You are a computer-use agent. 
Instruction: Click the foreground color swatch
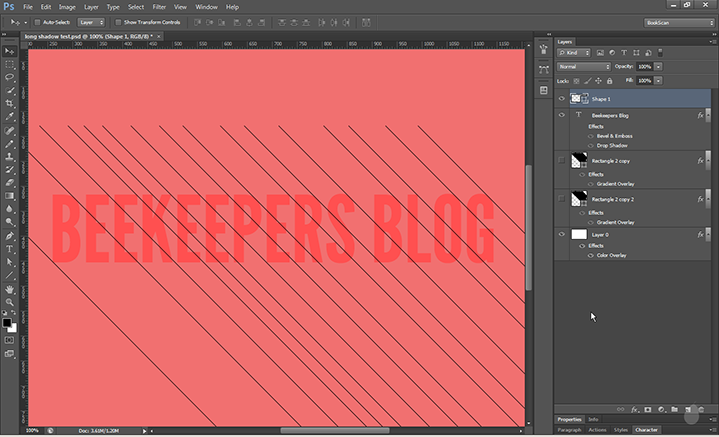(8, 323)
